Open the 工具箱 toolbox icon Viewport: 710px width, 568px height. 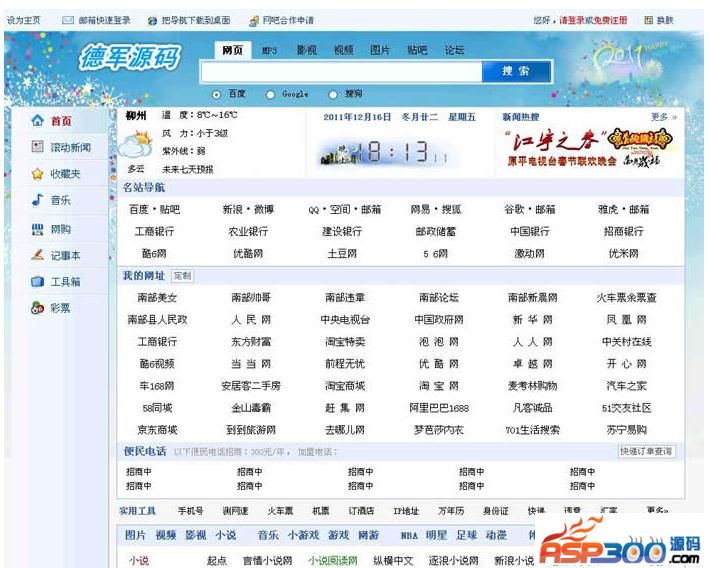[38, 281]
